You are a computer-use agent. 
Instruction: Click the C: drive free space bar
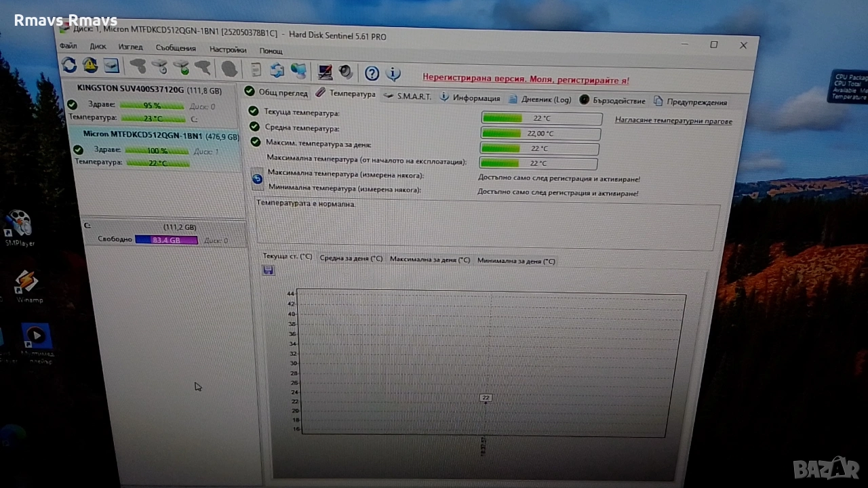pyautogui.click(x=166, y=240)
